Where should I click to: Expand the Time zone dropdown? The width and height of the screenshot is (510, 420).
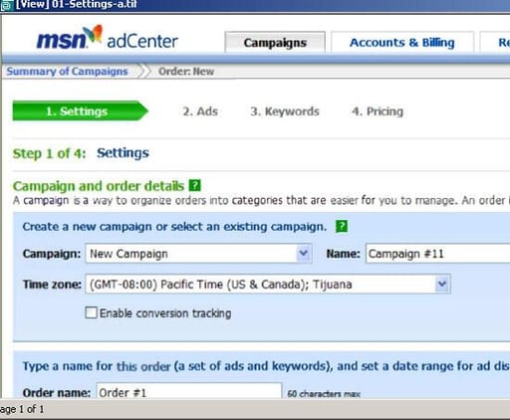tap(268, 285)
